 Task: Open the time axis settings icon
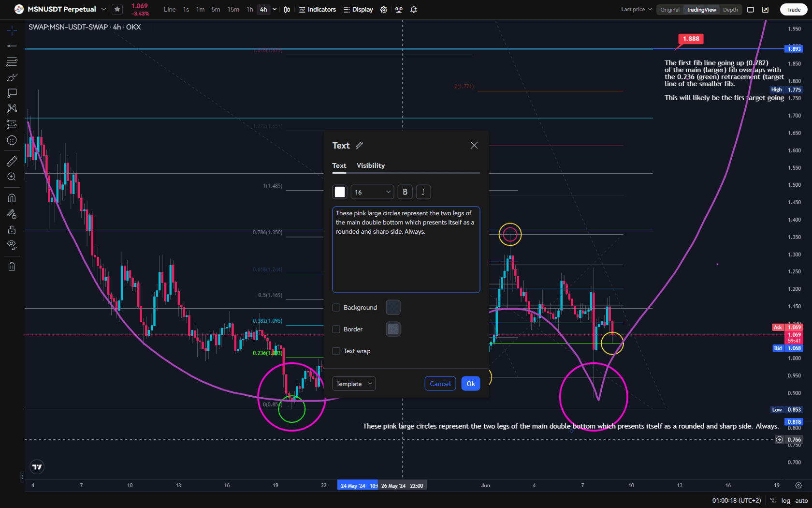click(798, 485)
